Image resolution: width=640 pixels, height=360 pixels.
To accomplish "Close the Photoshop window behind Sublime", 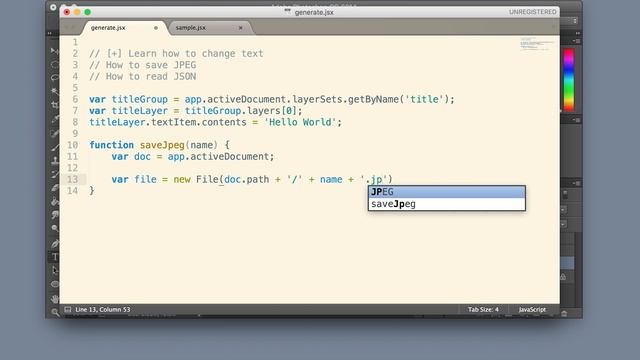I will pyautogui.click(x=53, y=7).
